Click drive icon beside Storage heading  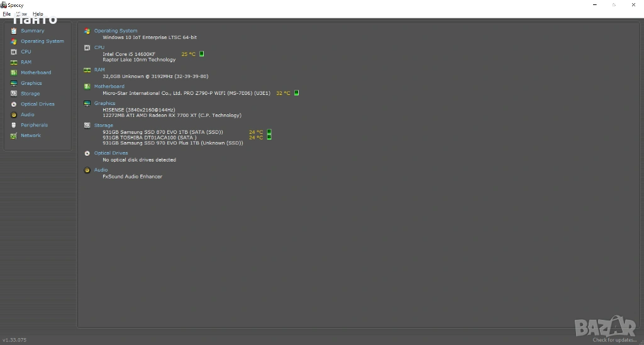click(87, 126)
